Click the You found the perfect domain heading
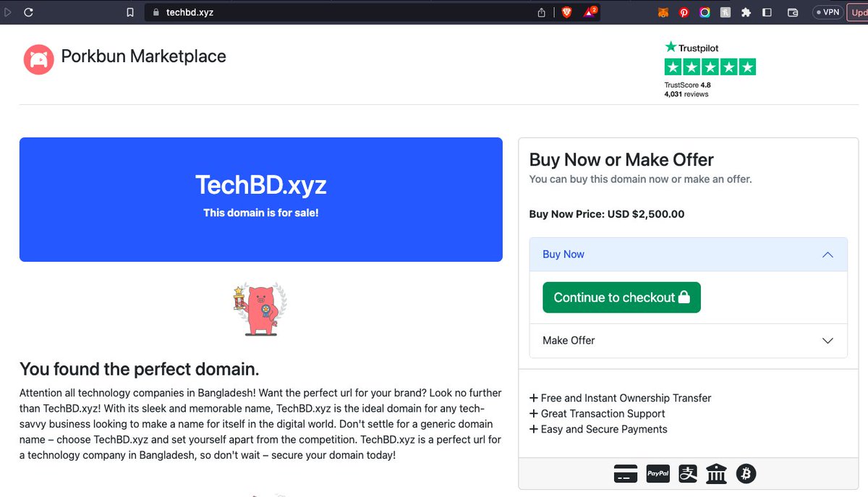 [x=139, y=369]
